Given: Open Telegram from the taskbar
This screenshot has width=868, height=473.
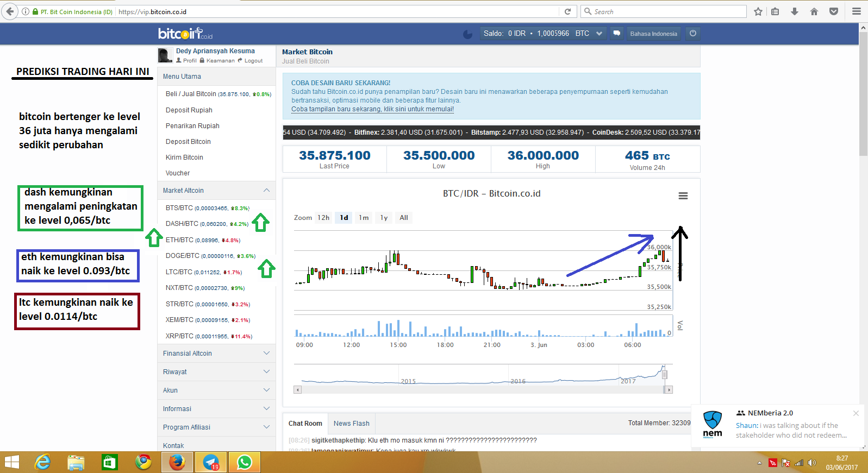Looking at the screenshot, I should click(211, 462).
